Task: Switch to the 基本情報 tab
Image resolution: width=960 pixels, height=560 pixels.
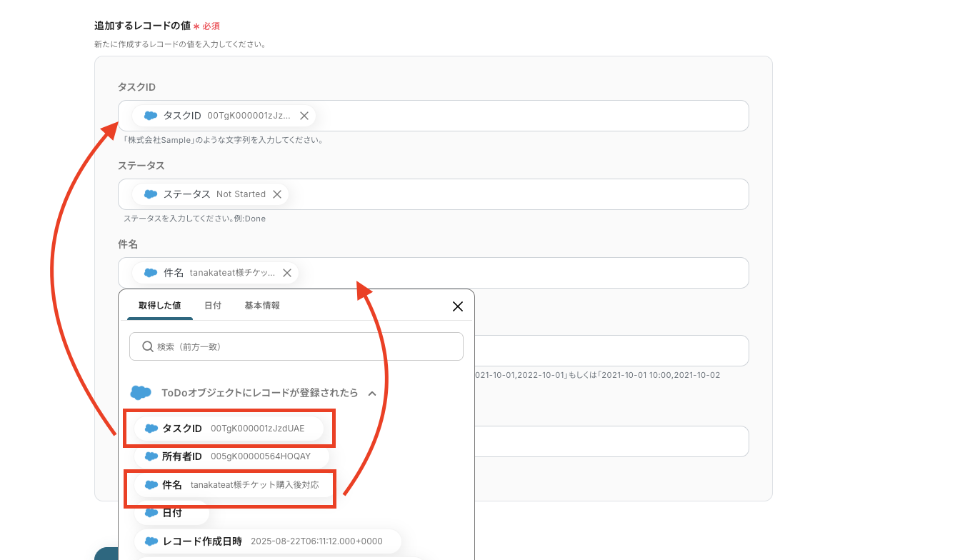Action: pyautogui.click(x=262, y=306)
